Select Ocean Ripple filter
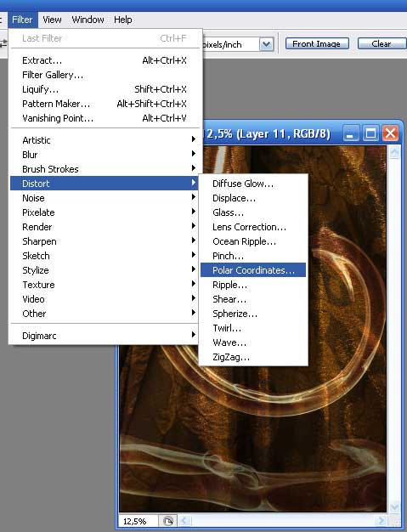This screenshot has height=532, width=407. (x=253, y=241)
